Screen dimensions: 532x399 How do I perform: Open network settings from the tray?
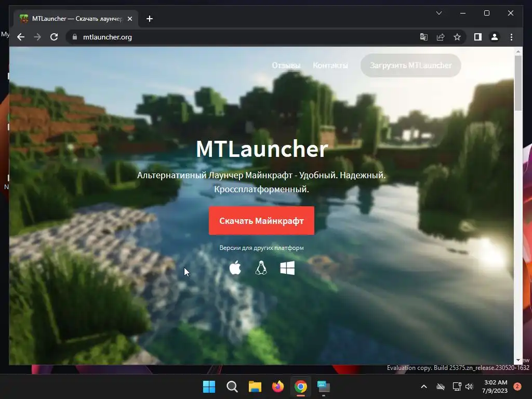[457, 387]
